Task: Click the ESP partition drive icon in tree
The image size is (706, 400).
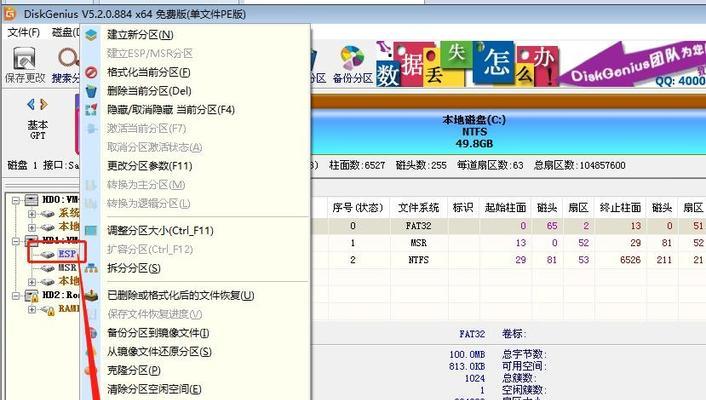Action: click(x=47, y=255)
